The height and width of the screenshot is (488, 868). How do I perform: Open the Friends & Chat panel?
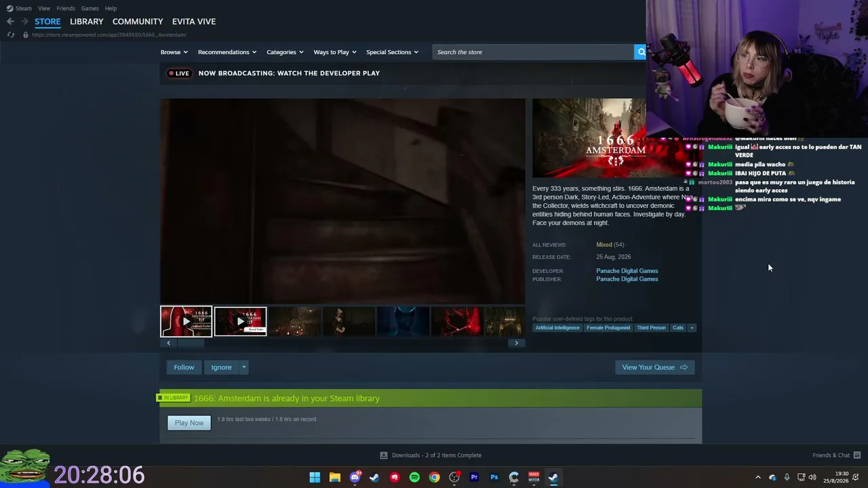(x=837, y=455)
